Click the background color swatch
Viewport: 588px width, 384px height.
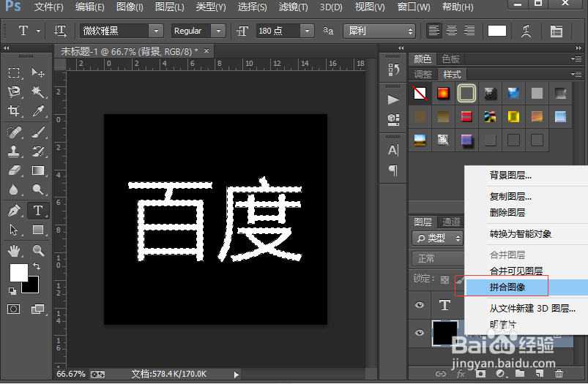tap(32, 287)
